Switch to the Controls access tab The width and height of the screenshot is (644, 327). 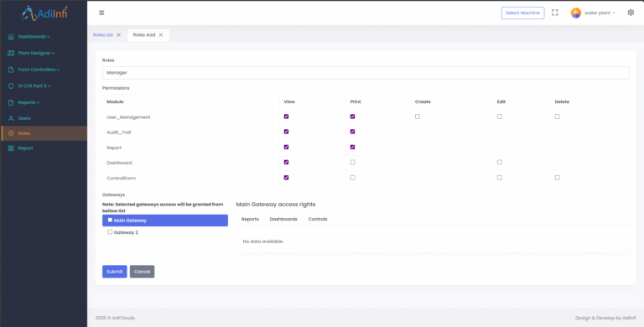(x=318, y=219)
